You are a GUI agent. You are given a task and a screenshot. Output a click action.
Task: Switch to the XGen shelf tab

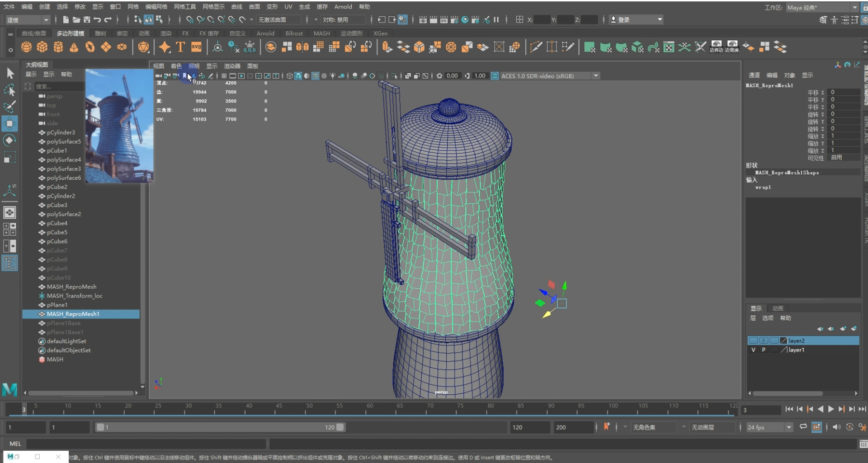[x=380, y=33]
